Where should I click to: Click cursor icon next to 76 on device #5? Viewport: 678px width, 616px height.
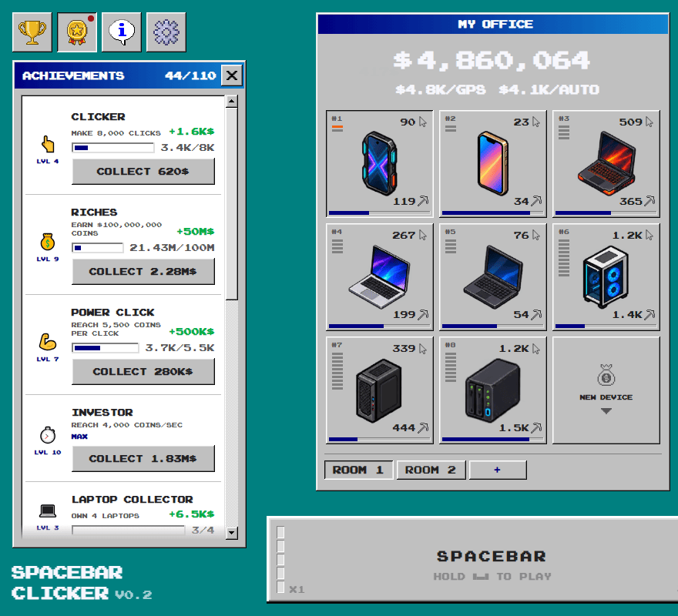pyautogui.click(x=535, y=235)
